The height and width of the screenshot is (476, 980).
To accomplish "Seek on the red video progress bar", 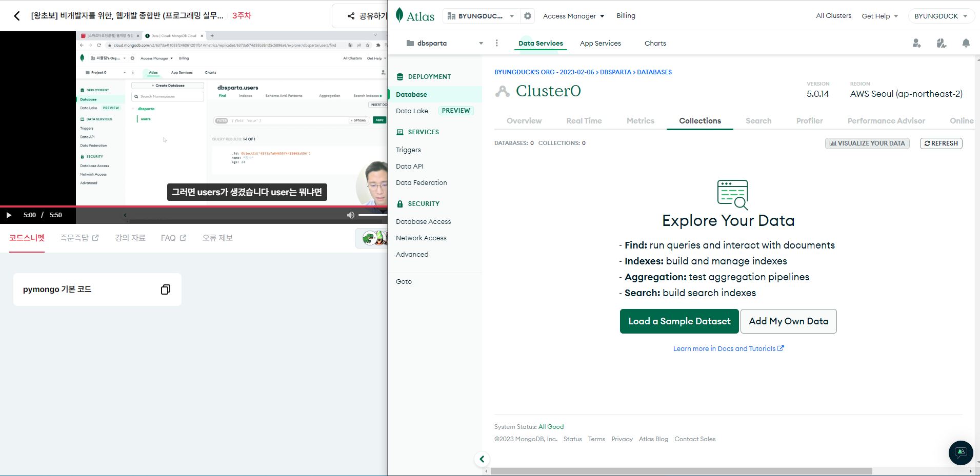I will (193, 206).
